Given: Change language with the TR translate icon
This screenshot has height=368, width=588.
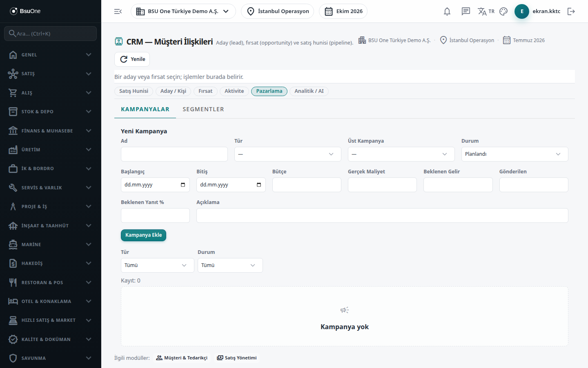Looking at the screenshot, I should [486, 11].
